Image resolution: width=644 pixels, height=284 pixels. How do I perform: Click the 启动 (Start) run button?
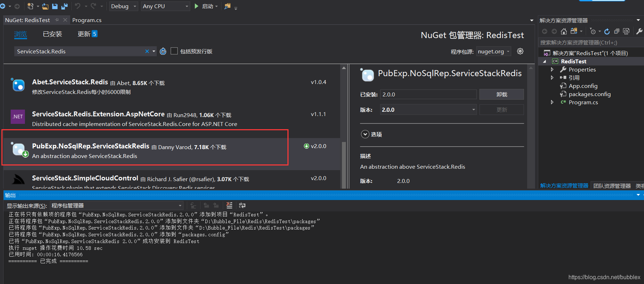204,6
